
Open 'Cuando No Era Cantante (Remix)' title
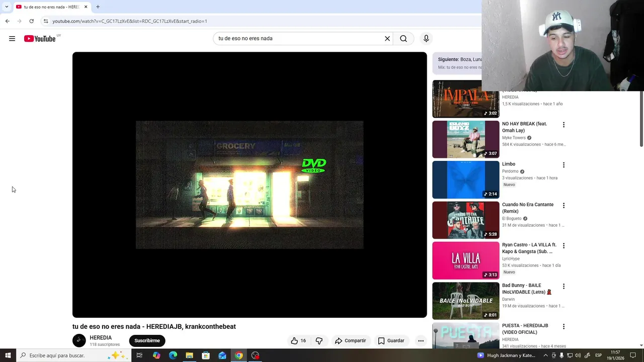[x=528, y=208]
